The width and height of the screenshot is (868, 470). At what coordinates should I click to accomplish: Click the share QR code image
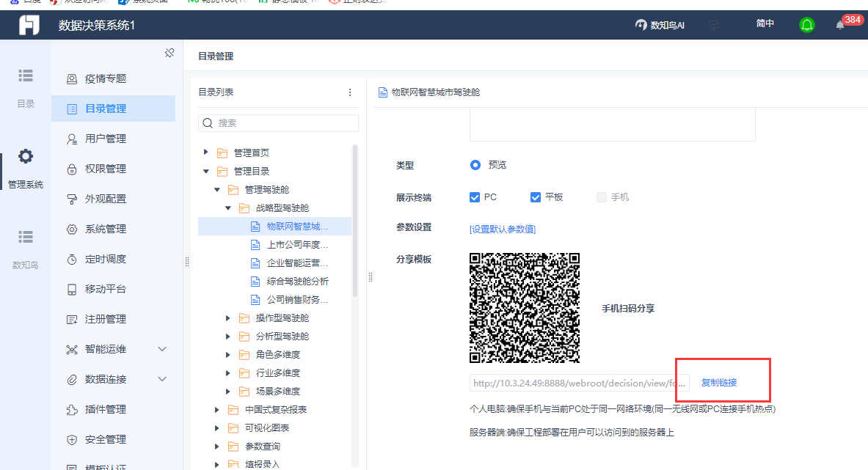click(524, 308)
